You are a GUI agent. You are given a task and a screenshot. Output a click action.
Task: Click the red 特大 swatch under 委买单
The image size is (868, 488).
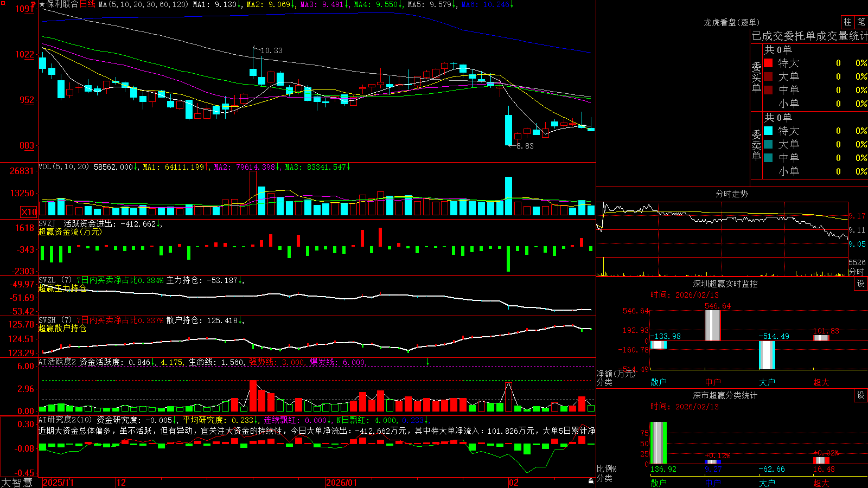click(x=768, y=63)
